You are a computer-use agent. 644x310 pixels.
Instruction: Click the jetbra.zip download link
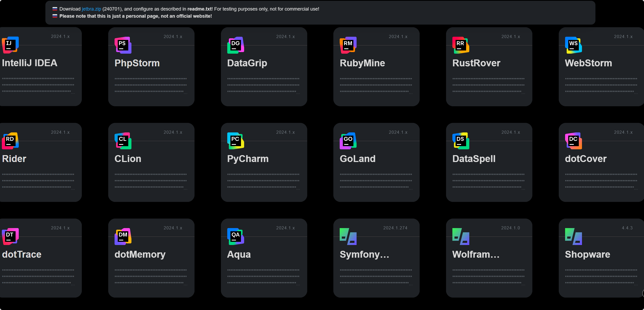[x=91, y=9]
